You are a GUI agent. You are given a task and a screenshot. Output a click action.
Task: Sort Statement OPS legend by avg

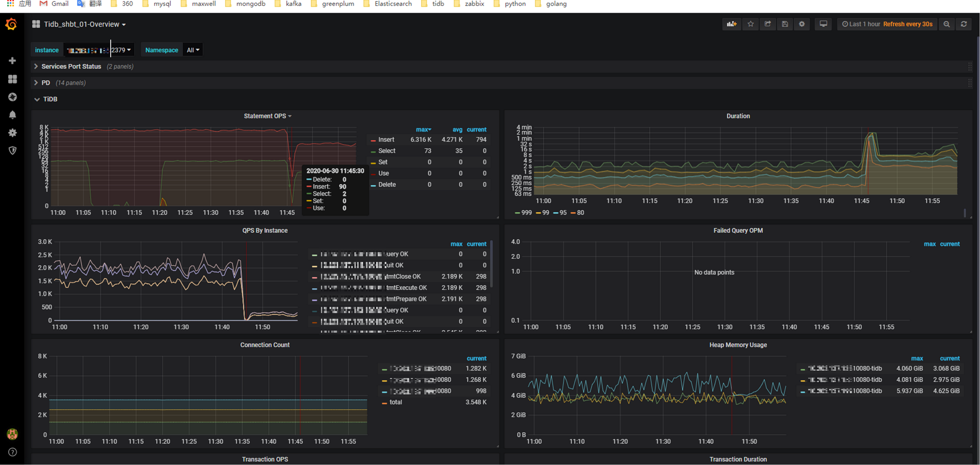(457, 129)
